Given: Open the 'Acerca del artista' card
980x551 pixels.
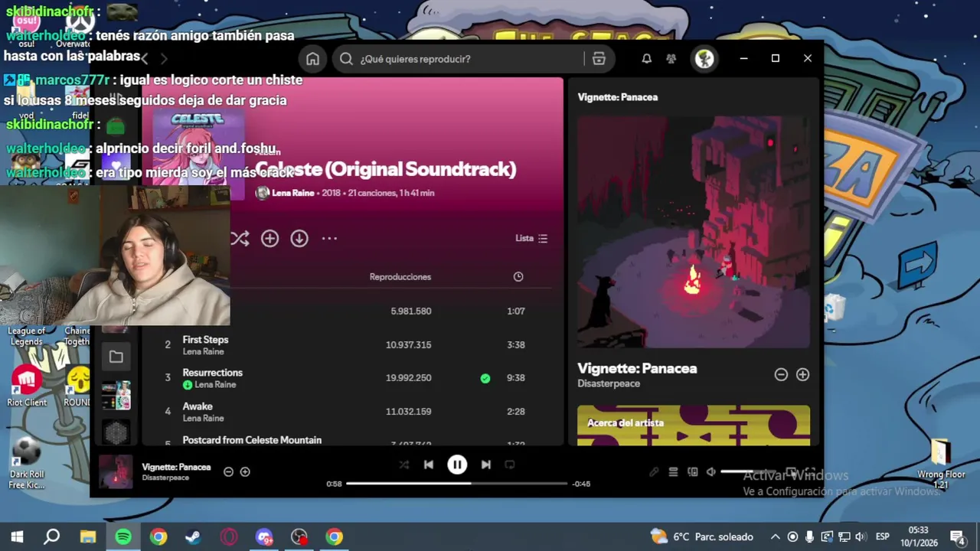Looking at the screenshot, I should (x=694, y=425).
